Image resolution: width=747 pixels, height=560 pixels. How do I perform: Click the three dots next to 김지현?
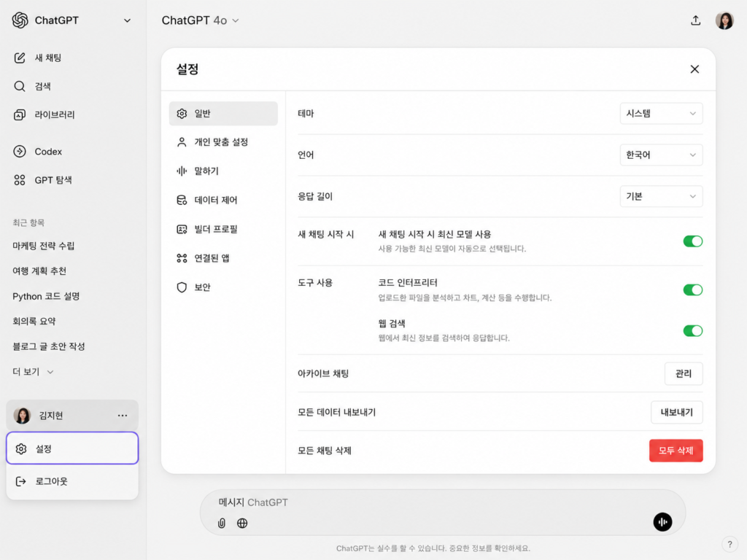123,415
